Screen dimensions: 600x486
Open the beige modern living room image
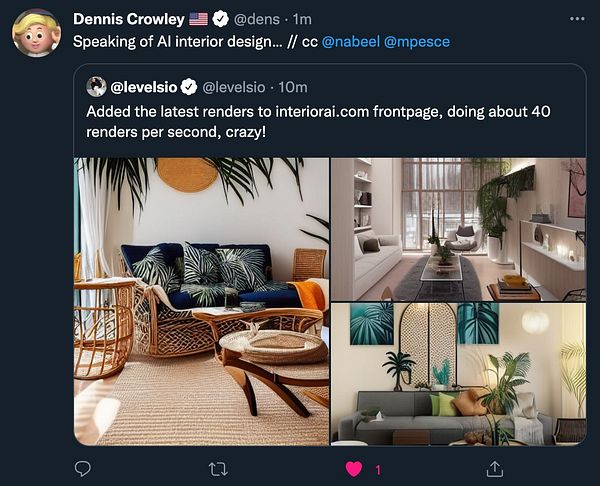point(458,229)
